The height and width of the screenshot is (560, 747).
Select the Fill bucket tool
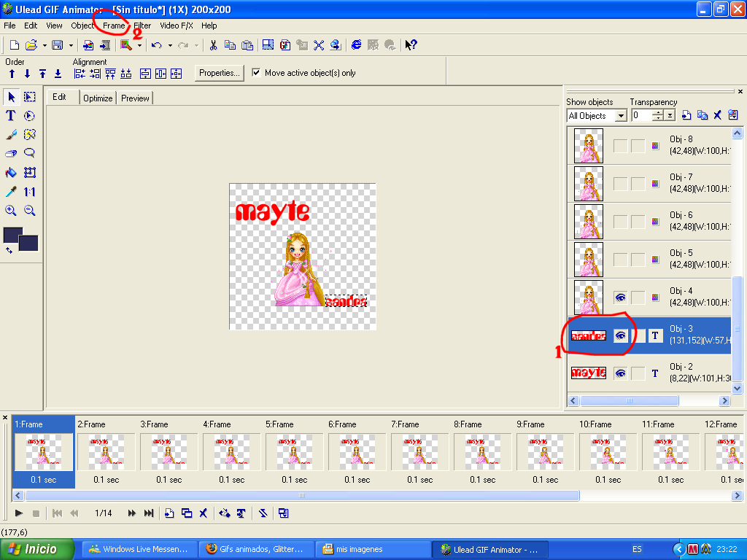[x=10, y=172]
